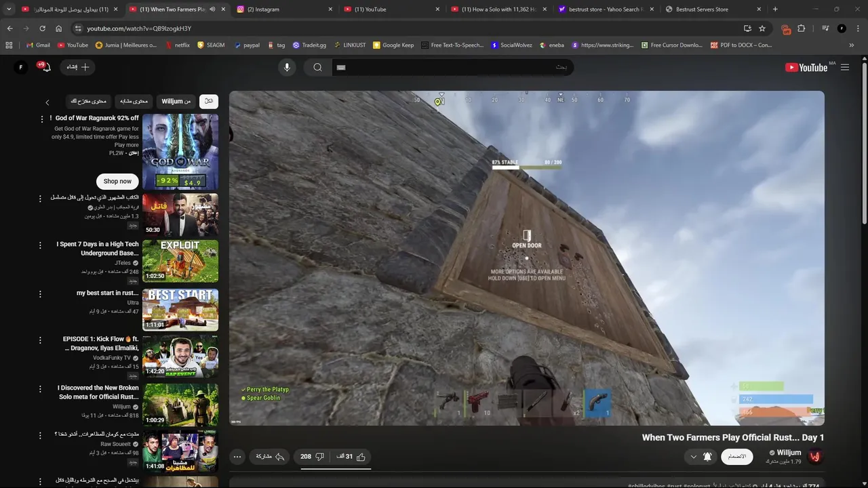Open the 50:30 duration video thumbnail
Image resolution: width=868 pixels, height=488 pixels.
click(x=180, y=215)
